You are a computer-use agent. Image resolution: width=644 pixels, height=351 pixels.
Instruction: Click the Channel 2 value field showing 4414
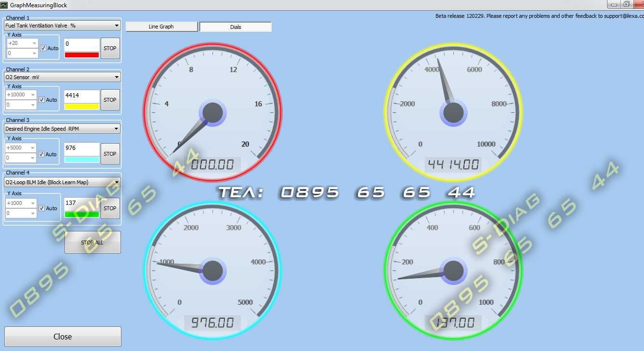[82, 96]
